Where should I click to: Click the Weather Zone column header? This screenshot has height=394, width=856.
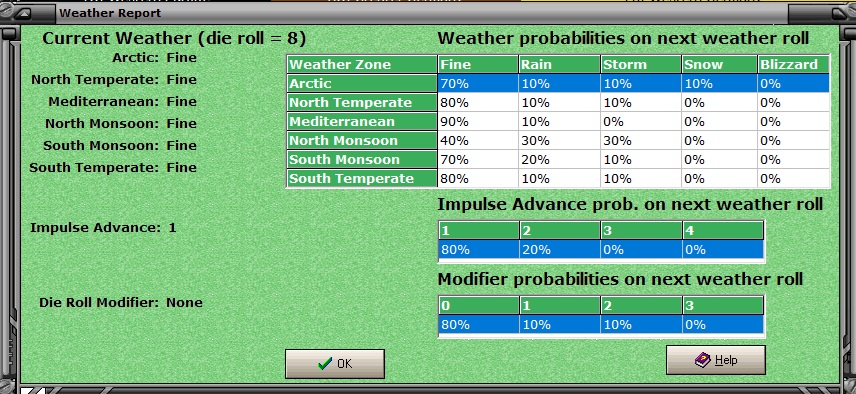tap(362, 64)
